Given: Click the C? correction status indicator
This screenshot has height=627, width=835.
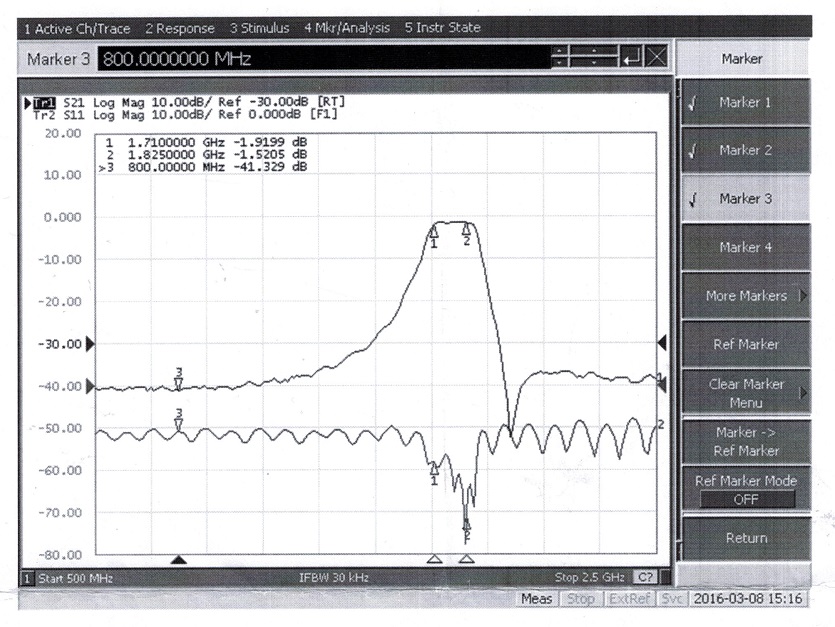Looking at the screenshot, I should pyautogui.click(x=645, y=577).
